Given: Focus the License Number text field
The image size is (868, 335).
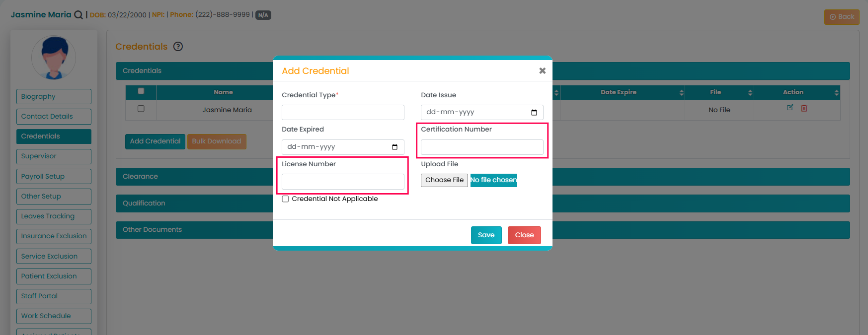Looking at the screenshot, I should point(343,182).
